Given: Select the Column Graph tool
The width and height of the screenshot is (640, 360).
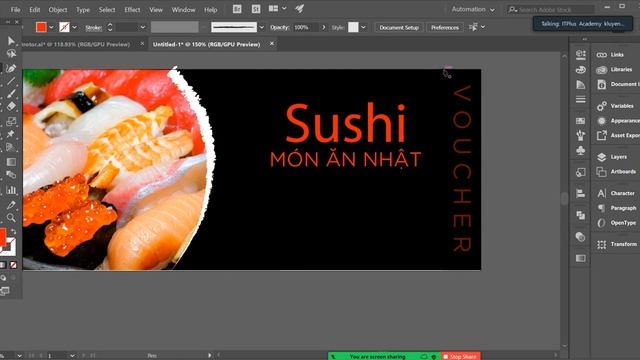Looking at the screenshot, I should point(11,190).
